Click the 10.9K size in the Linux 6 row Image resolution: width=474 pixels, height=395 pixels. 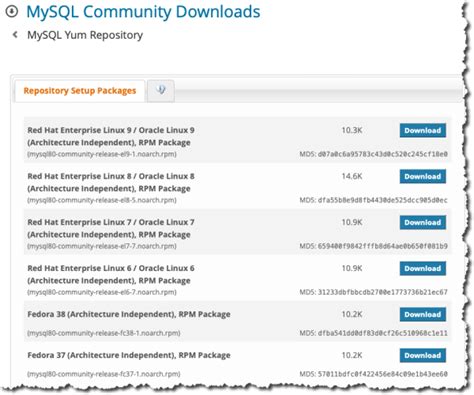pyautogui.click(x=352, y=268)
